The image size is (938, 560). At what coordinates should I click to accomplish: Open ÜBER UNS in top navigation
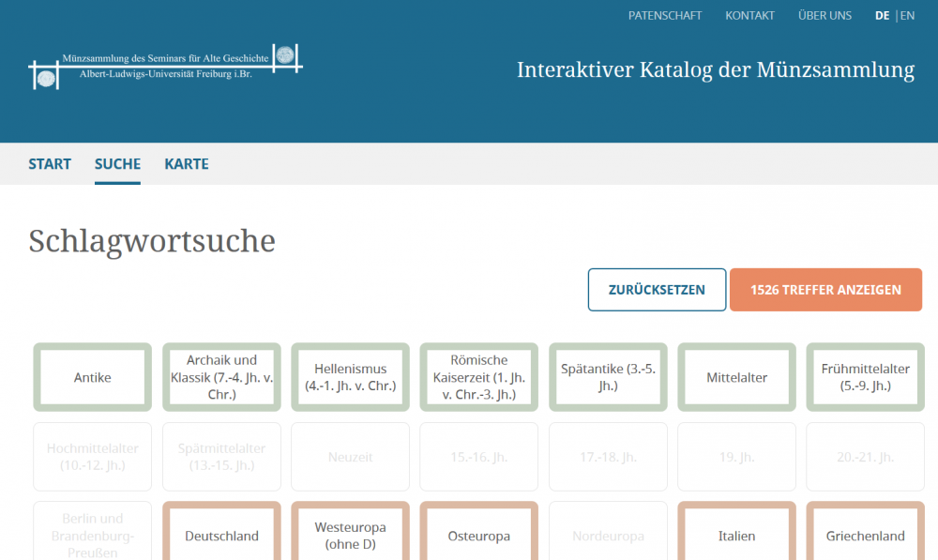(825, 15)
